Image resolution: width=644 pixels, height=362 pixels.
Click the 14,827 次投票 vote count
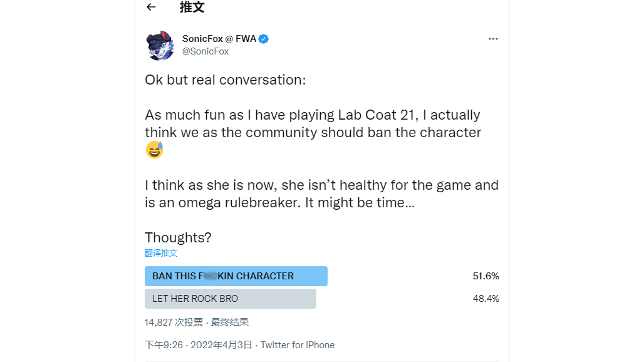click(174, 323)
